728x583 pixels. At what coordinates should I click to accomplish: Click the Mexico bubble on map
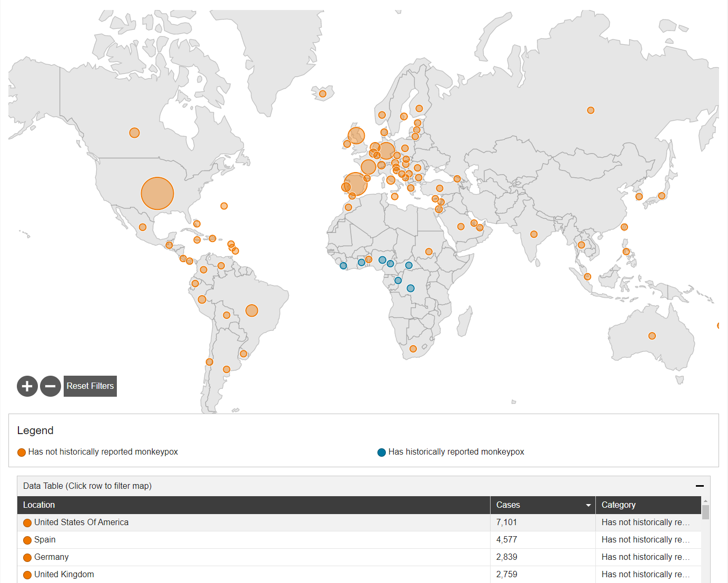coord(143,227)
